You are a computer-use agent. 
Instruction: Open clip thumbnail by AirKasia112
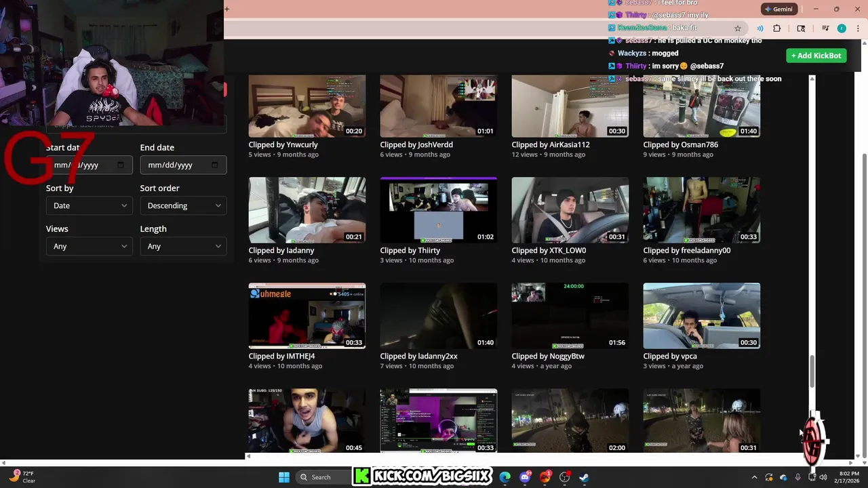(x=570, y=106)
